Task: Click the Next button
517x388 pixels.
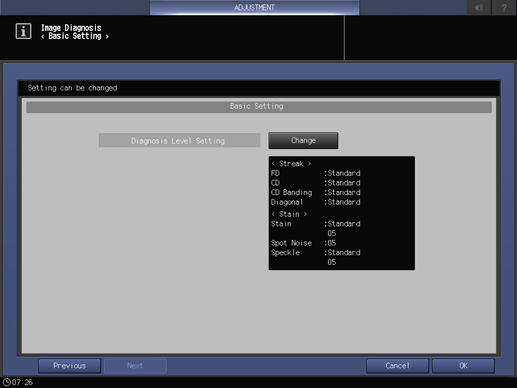Action: [x=135, y=366]
